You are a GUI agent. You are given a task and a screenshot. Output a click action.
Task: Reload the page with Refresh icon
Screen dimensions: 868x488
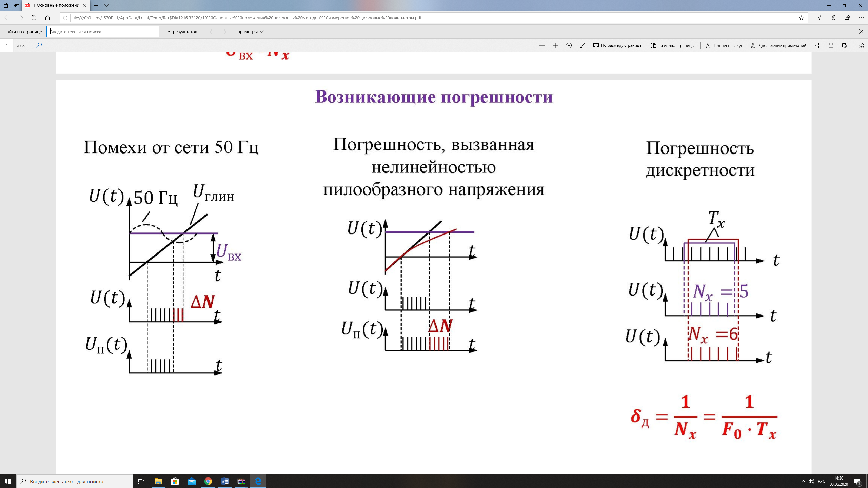pyautogui.click(x=34, y=18)
